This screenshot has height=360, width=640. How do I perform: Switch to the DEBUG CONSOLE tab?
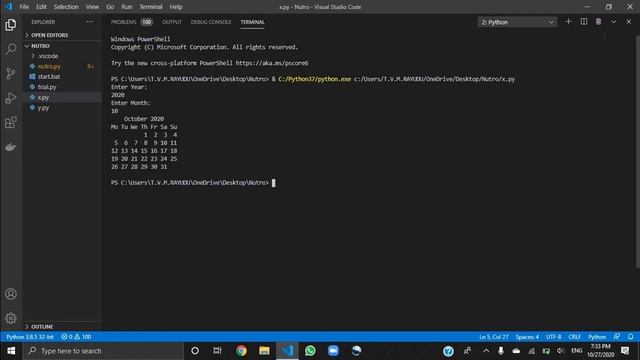point(211,22)
